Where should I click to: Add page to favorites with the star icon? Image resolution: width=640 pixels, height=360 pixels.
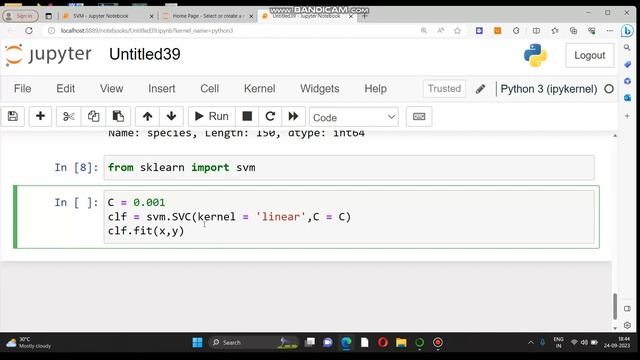[x=458, y=31]
